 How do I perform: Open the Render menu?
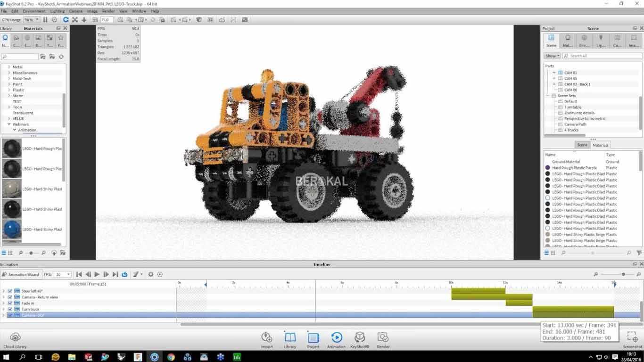(108, 11)
